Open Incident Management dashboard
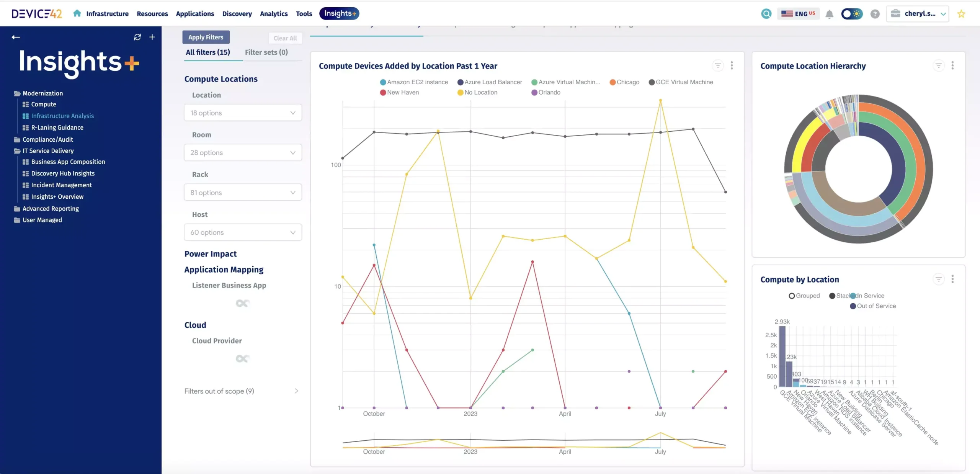The image size is (980, 474). tap(57, 185)
